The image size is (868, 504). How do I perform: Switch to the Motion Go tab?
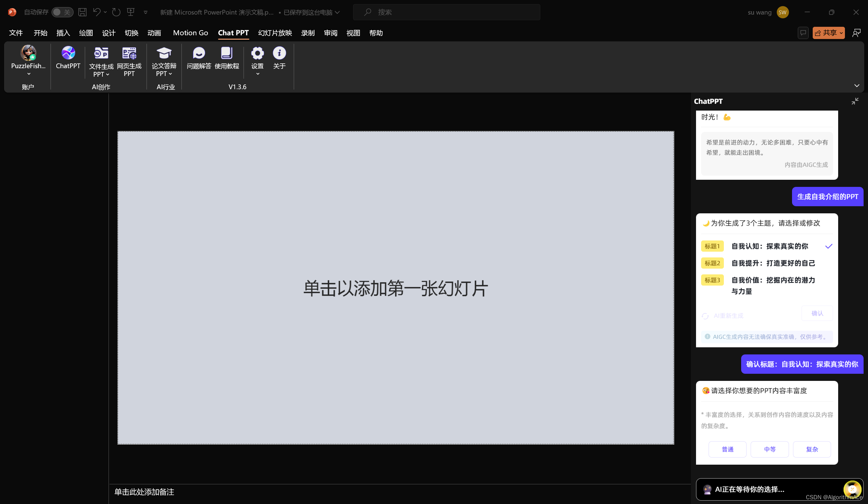point(191,33)
